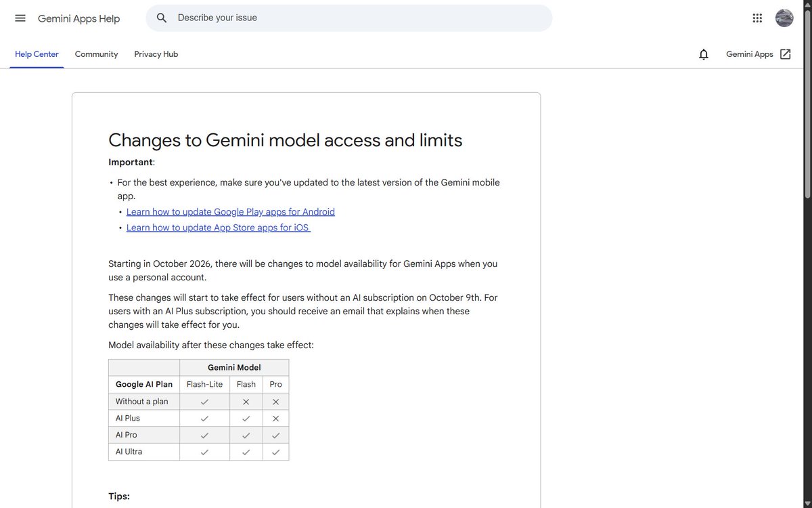This screenshot has height=508, width=812.
Task: Click the Pro cross mark for Without a plan
Action: [275, 402]
